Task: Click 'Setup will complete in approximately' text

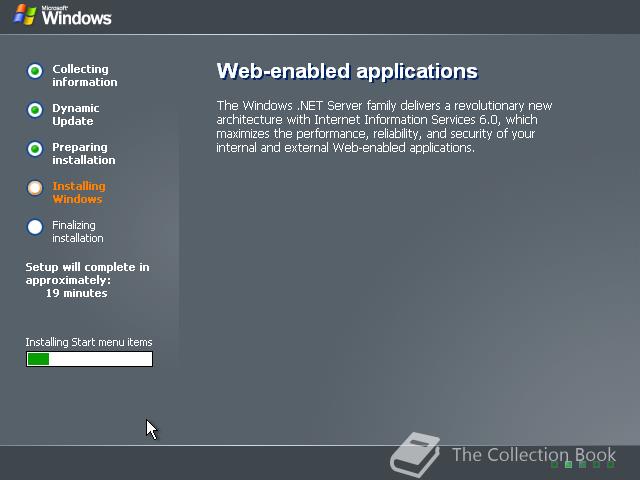Action: point(87,273)
